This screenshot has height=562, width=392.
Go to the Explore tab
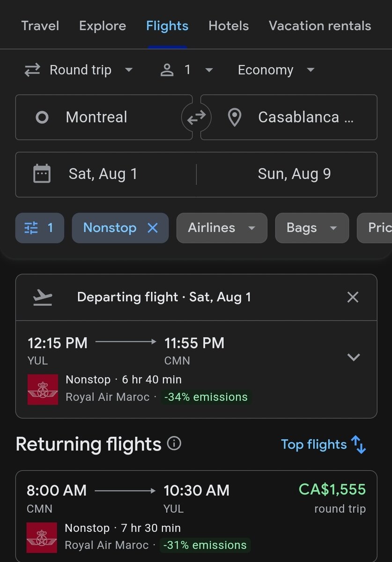point(103,26)
